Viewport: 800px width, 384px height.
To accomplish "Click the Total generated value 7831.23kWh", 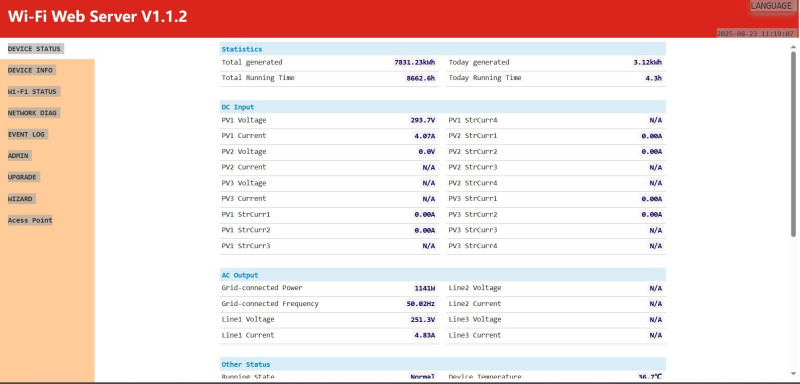I will point(414,62).
